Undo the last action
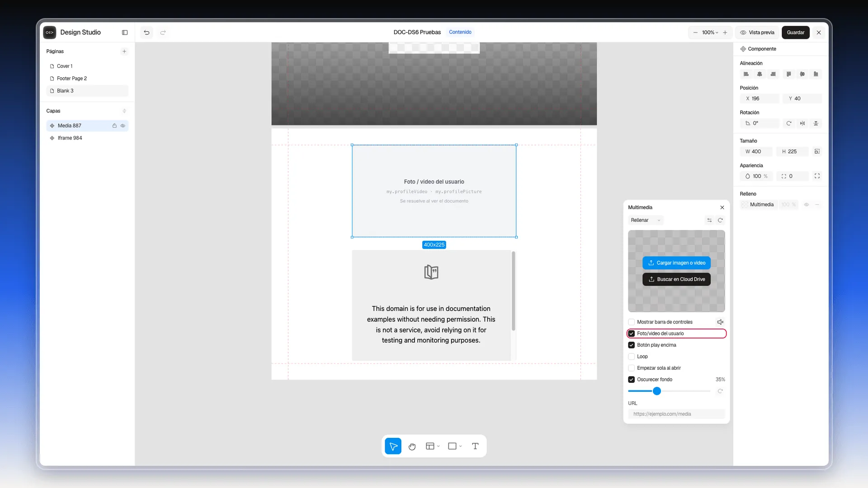 pos(146,33)
